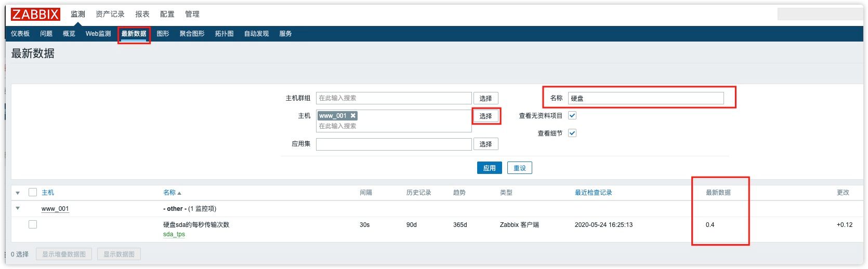Click 选择 button beside host field
Viewport: 868px width, 269px height.
pos(486,116)
